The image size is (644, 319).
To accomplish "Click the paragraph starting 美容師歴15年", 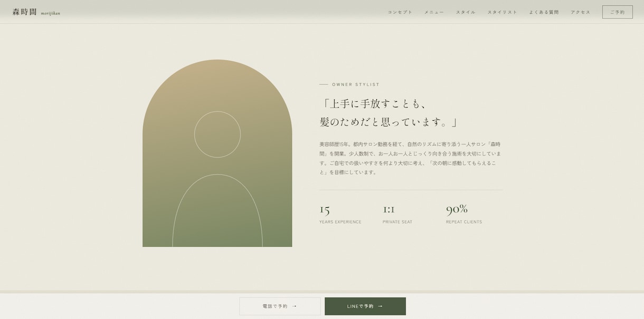I will [411, 158].
